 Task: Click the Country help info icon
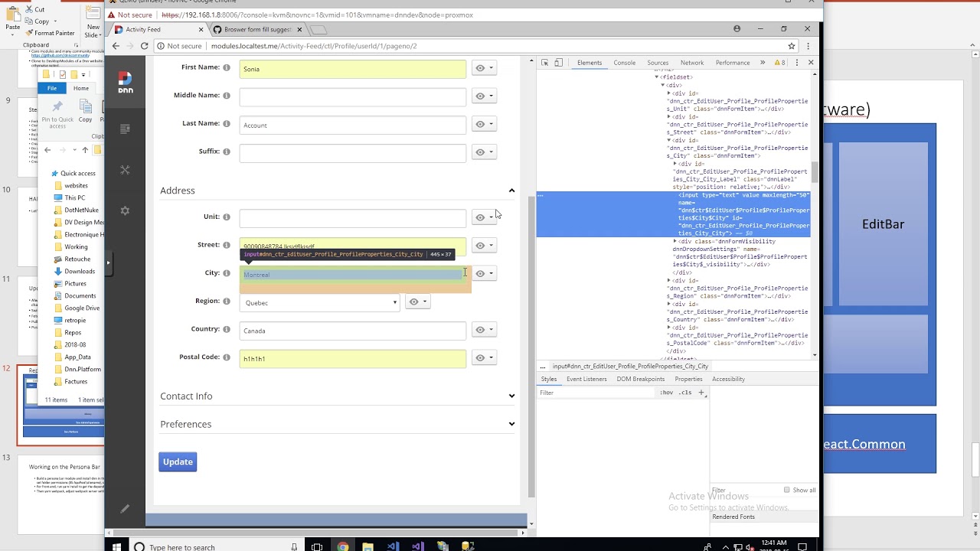tap(227, 329)
